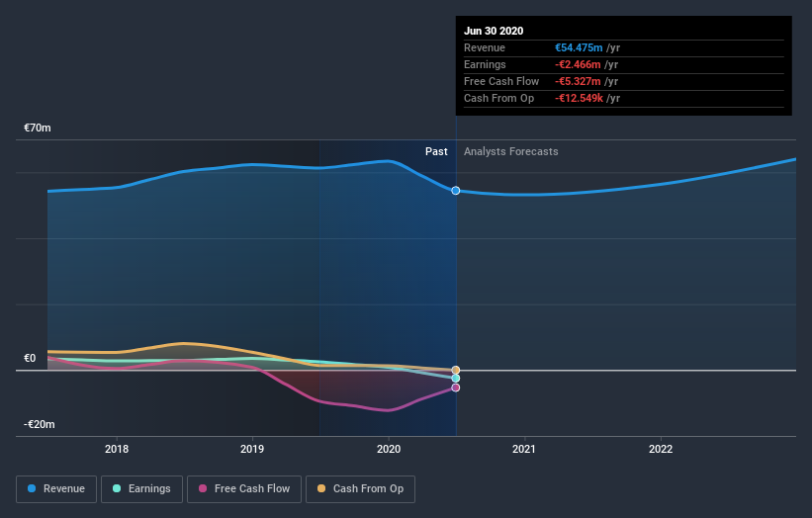
Task: Select the 2021 x-axis label
Action: [x=524, y=449]
